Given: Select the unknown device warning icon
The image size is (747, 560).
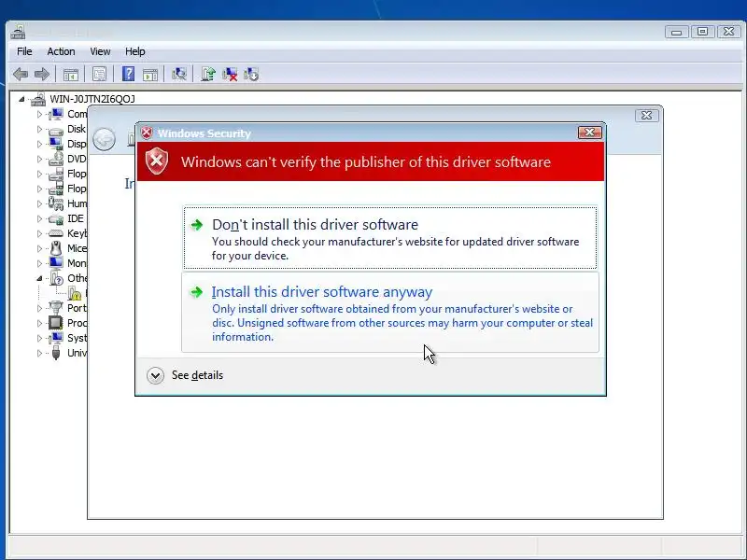Looking at the screenshot, I should tap(75, 293).
